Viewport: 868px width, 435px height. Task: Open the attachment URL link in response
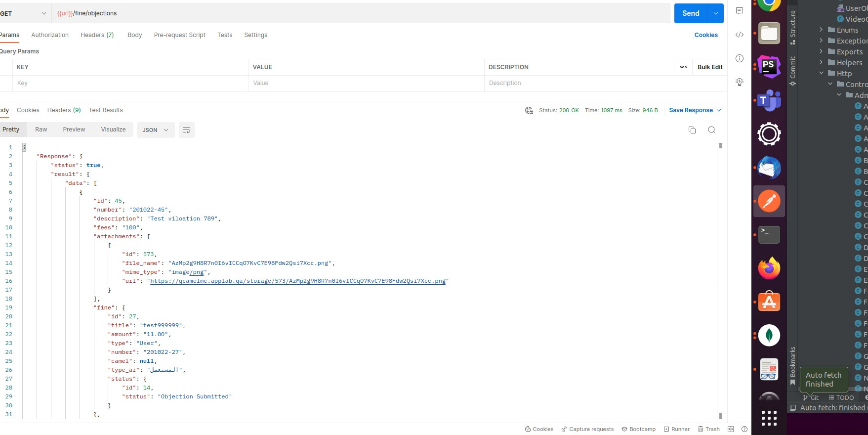pos(297,281)
